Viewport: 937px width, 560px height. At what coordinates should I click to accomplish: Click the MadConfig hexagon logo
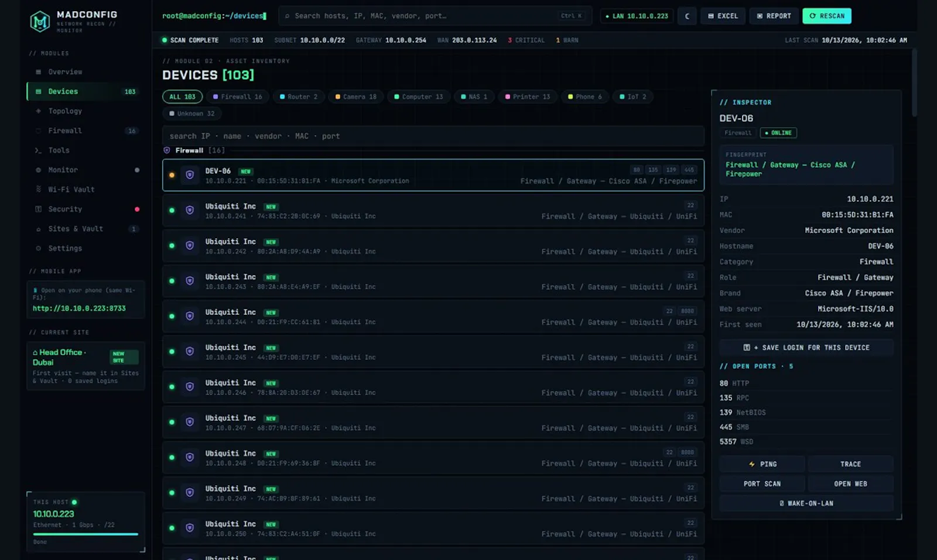pos(40,22)
